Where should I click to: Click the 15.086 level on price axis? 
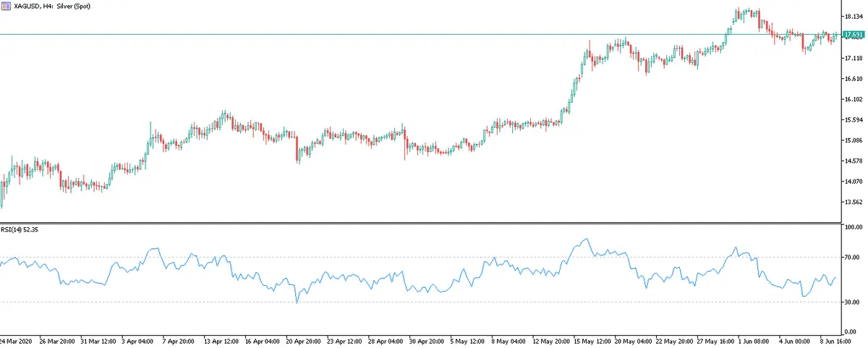(x=854, y=140)
